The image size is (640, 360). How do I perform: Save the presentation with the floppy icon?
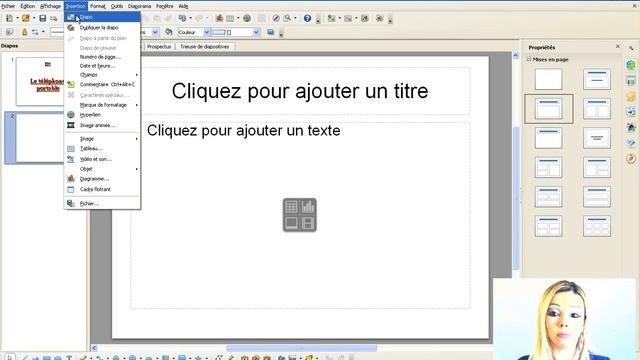click(42, 18)
